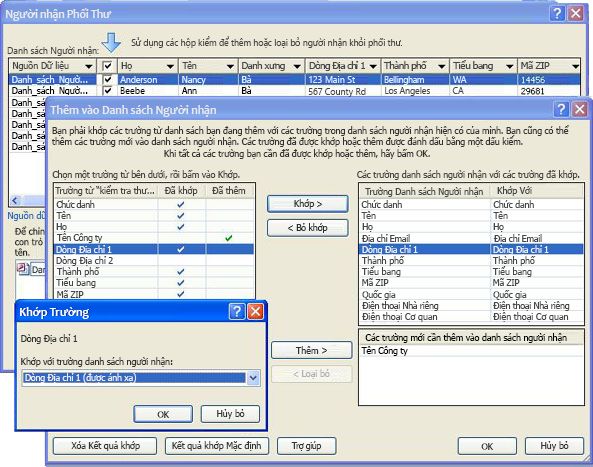
Task: Select Điện thoại Nhà riêng recipient field
Action: 471,306
